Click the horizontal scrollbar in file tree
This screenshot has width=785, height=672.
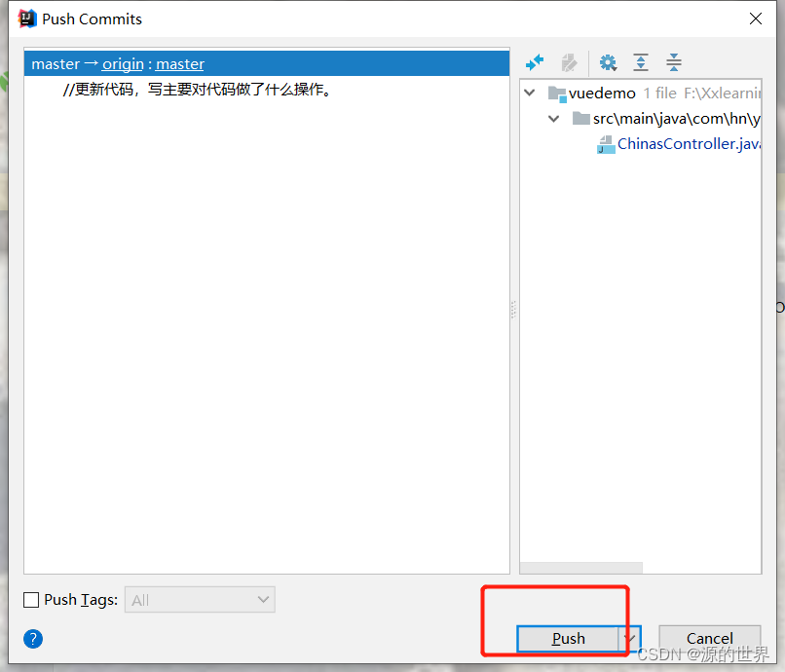[x=580, y=568]
